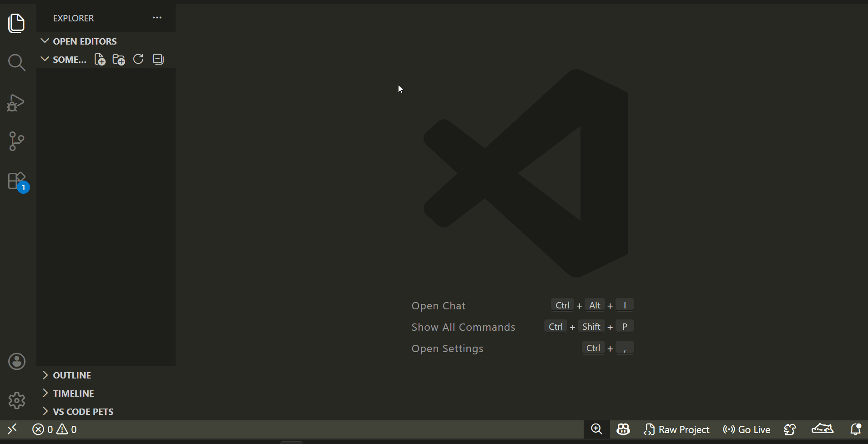Image resolution: width=868 pixels, height=444 pixels.
Task: Open the Explorer view in activity bar
Action: [x=16, y=23]
